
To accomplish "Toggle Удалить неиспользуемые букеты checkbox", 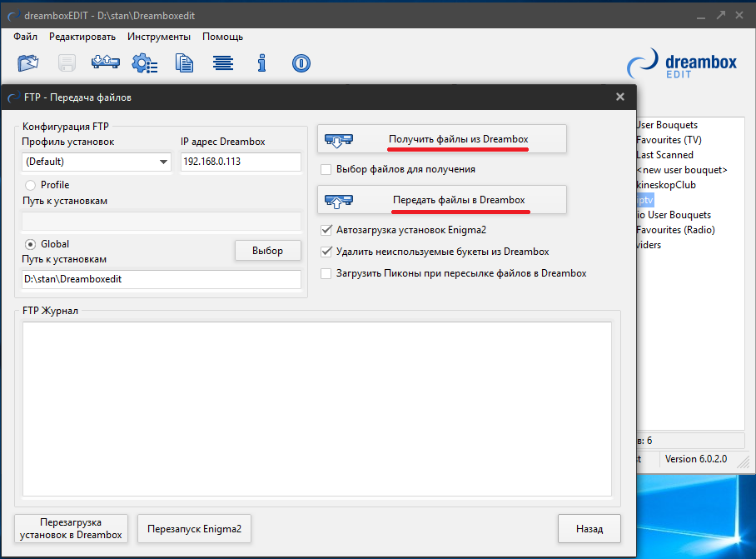I will pyautogui.click(x=326, y=252).
